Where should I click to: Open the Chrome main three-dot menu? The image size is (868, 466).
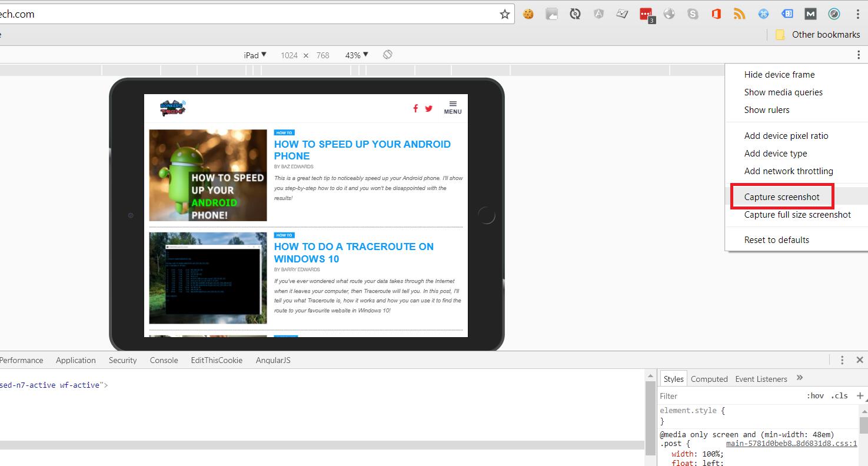(x=857, y=14)
